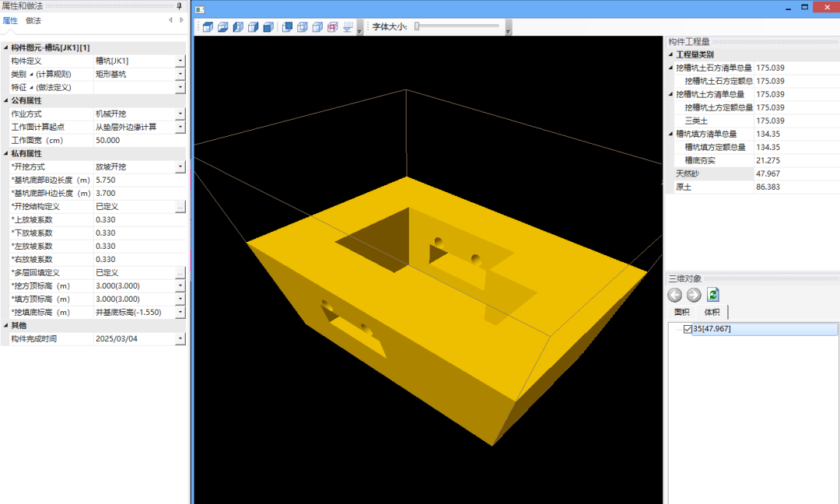Click the 工作面宽 (cm) value field

[x=139, y=140]
